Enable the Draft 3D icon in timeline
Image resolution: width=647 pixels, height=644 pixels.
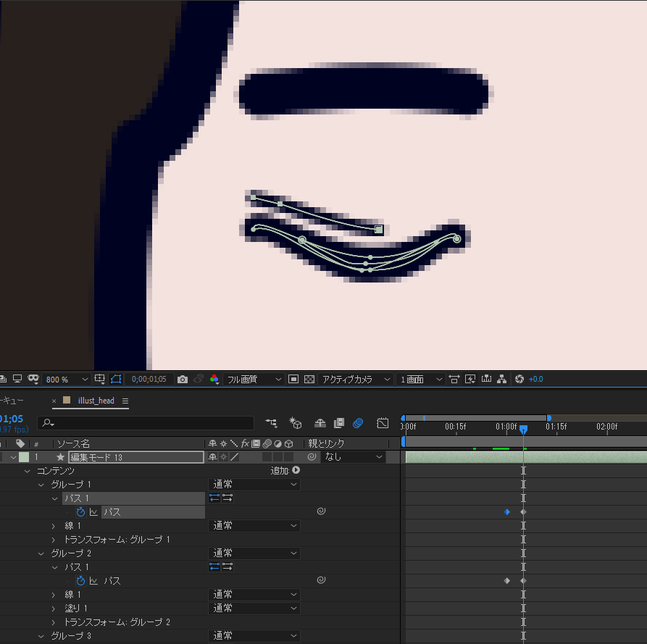click(295, 423)
